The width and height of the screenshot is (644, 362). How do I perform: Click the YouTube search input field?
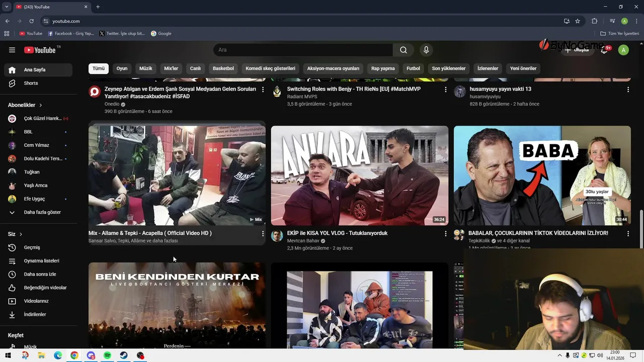coord(303,50)
